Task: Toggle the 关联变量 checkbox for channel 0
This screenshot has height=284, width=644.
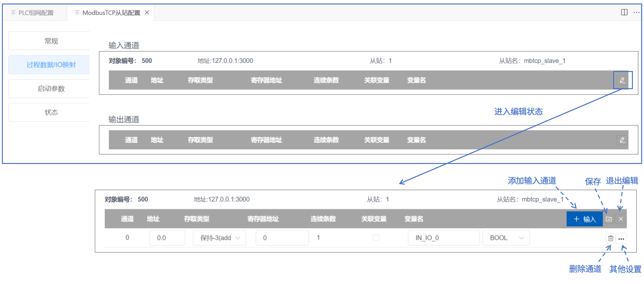Action: (x=376, y=238)
